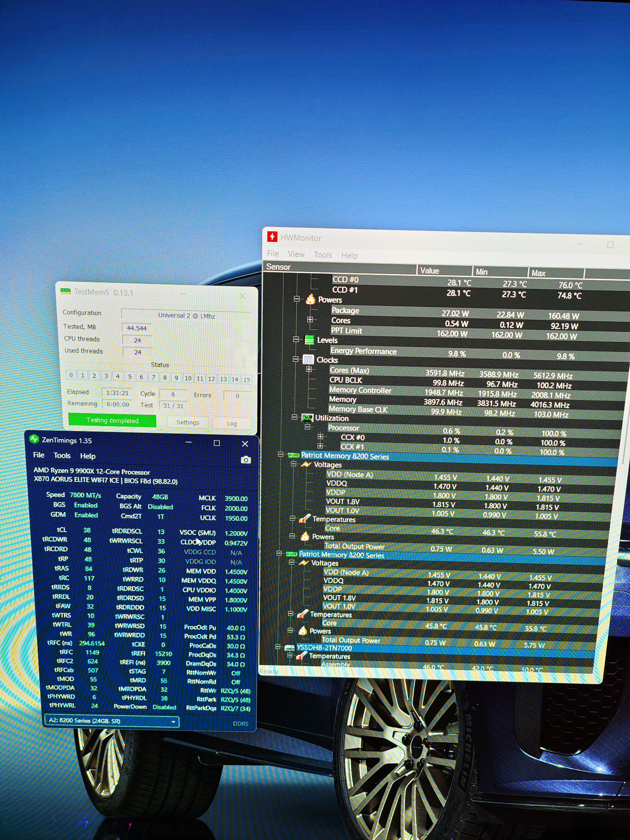Viewport: 630px width, 840px height.
Task: Open the View menu in HWMonitor
Action: [296, 254]
